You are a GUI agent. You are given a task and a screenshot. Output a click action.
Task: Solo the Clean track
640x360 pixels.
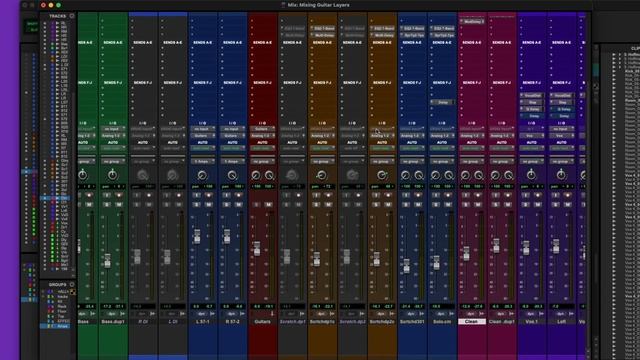click(466, 204)
